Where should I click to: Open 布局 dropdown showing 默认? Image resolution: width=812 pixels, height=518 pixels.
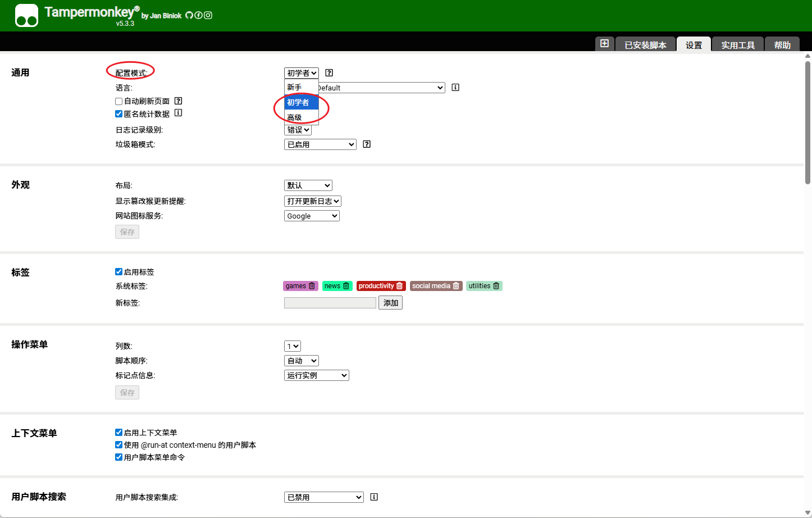tap(308, 185)
